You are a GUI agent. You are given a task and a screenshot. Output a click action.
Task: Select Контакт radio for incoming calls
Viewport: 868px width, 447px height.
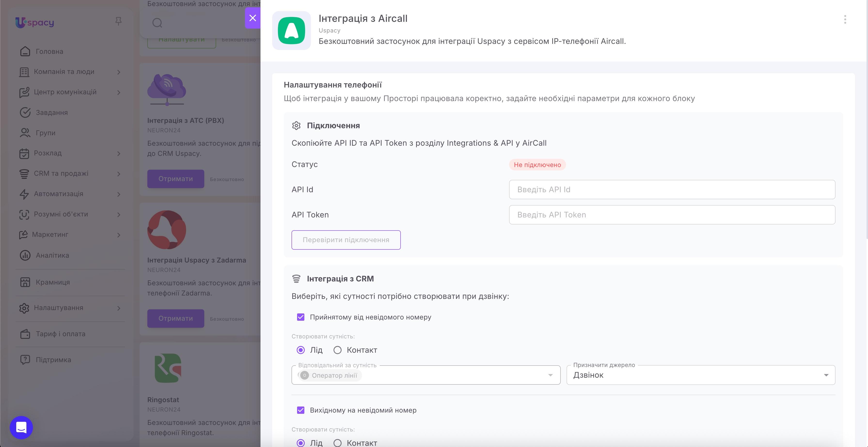tap(337, 350)
